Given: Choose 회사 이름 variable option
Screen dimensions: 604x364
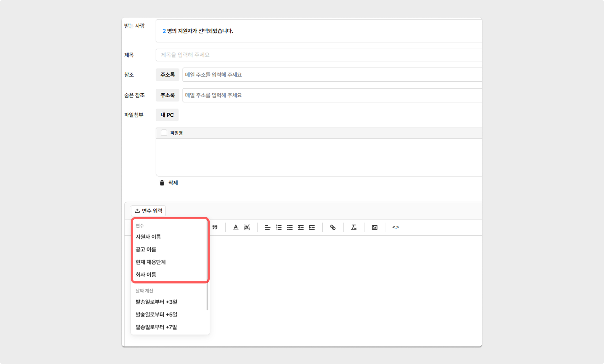Looking at the screenshot, I should point(146,275).
